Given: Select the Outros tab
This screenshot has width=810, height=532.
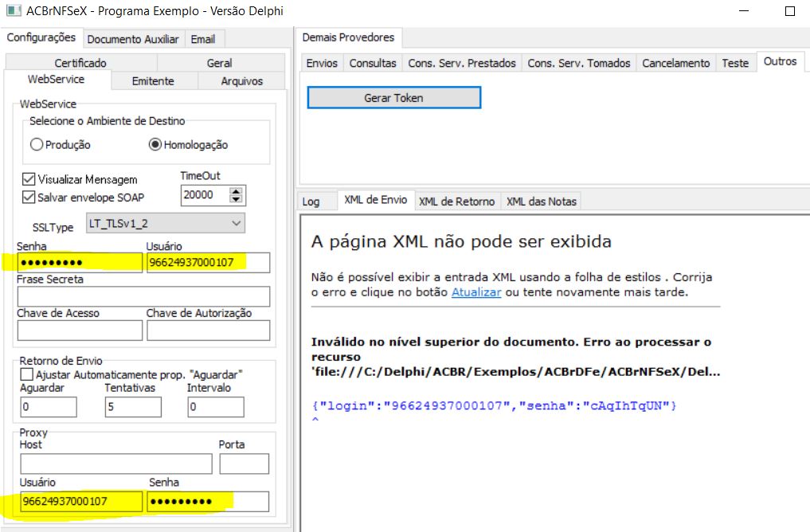Looking at the screenshot, I should tap(780, 61).
